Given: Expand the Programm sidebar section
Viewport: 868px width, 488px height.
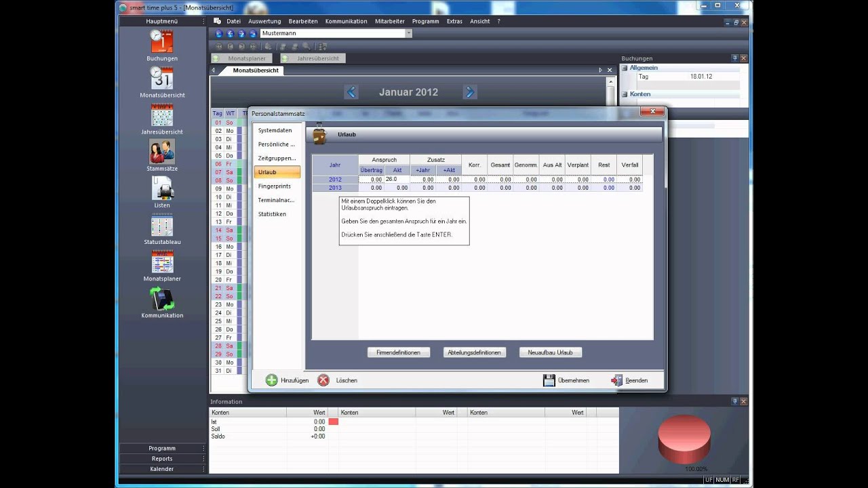Looking at the screenshot, I should tap(162, 448).
